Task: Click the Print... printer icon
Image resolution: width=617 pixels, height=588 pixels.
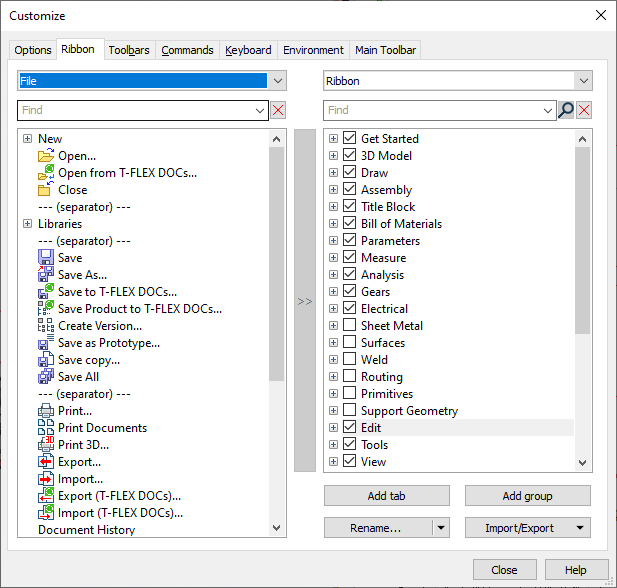Action: pos(46,411)
